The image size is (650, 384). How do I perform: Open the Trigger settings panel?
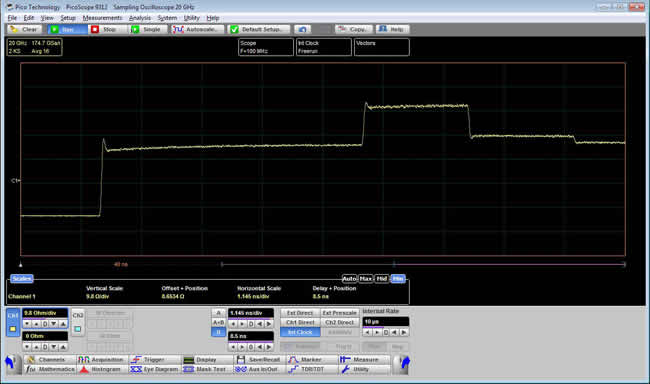pos(155,360)
